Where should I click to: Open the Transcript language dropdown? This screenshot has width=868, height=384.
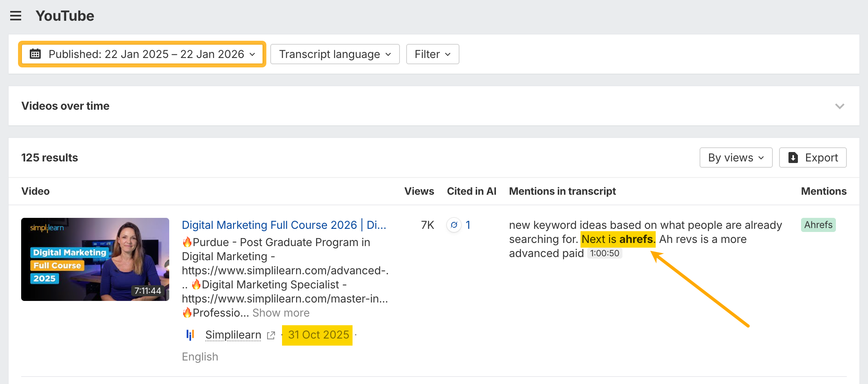335,54
